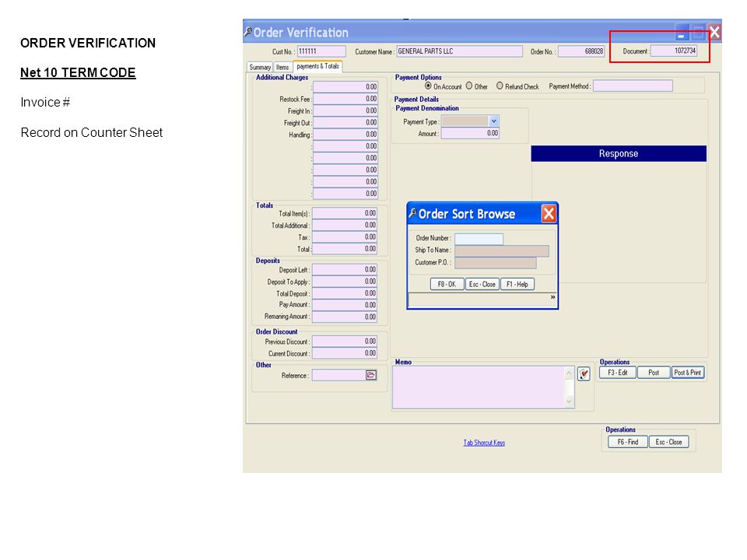The width and height of the screenshot is (747, 560).
Task: Click the Reference input field
Action: (338, 375)
